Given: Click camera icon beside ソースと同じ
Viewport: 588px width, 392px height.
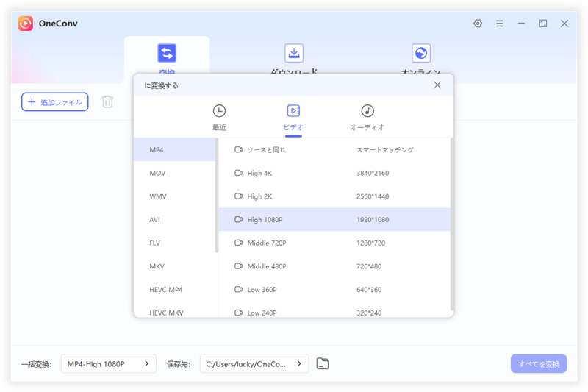Looking at the screenshot, I should [x=238, y=150].
